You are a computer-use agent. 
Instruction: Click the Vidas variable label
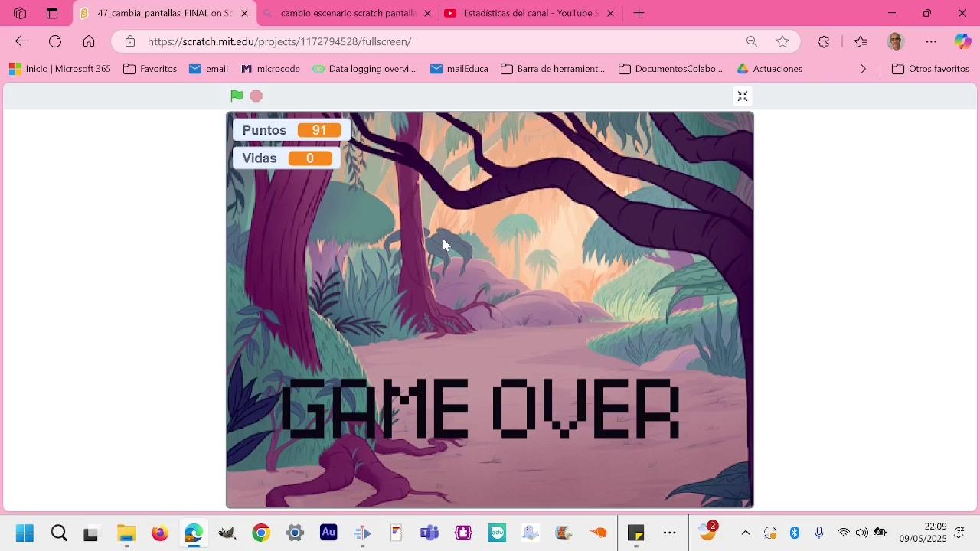[260, 158]
